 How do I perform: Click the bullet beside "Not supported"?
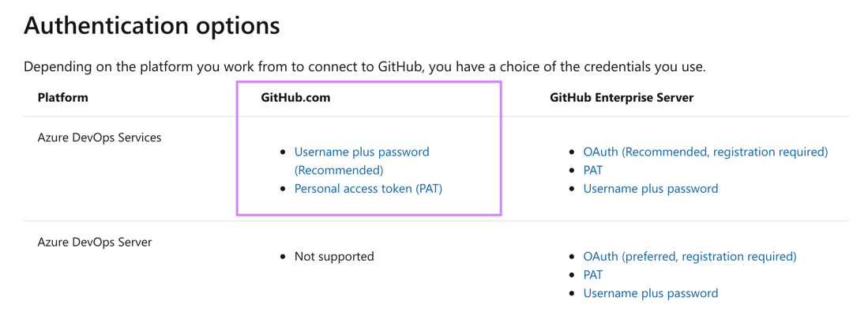pyautogui.click(x=283, y=257)
